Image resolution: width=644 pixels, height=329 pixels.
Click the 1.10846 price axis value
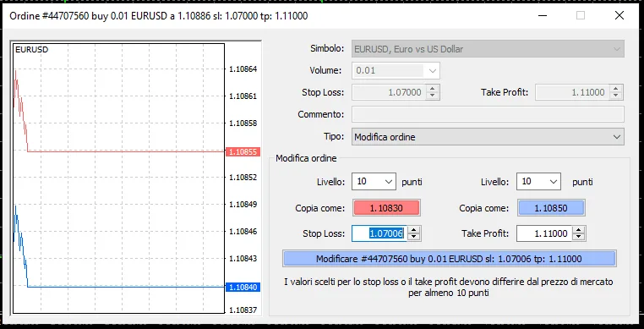(x=243, y=232)
